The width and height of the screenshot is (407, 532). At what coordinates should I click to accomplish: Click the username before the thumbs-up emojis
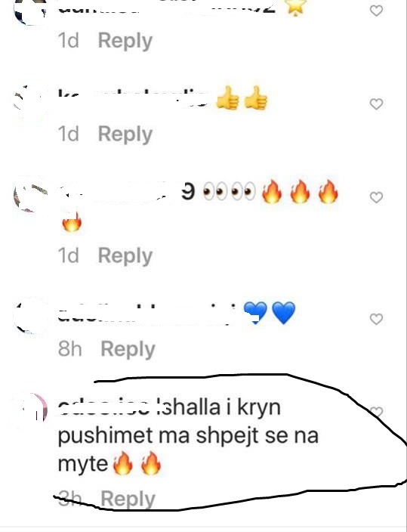click(x=132, y=97)
